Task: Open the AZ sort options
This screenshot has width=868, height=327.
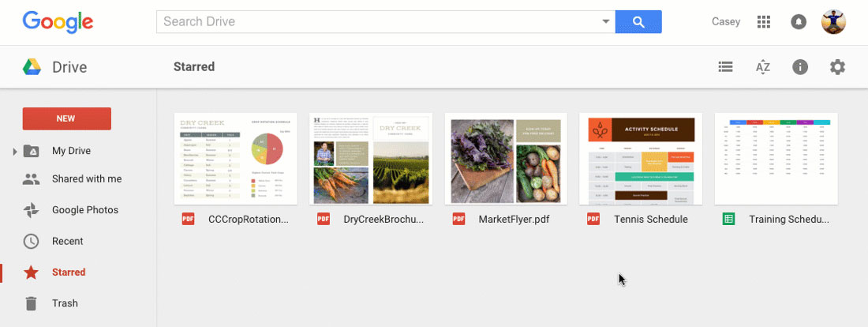Action: [763, 67]
